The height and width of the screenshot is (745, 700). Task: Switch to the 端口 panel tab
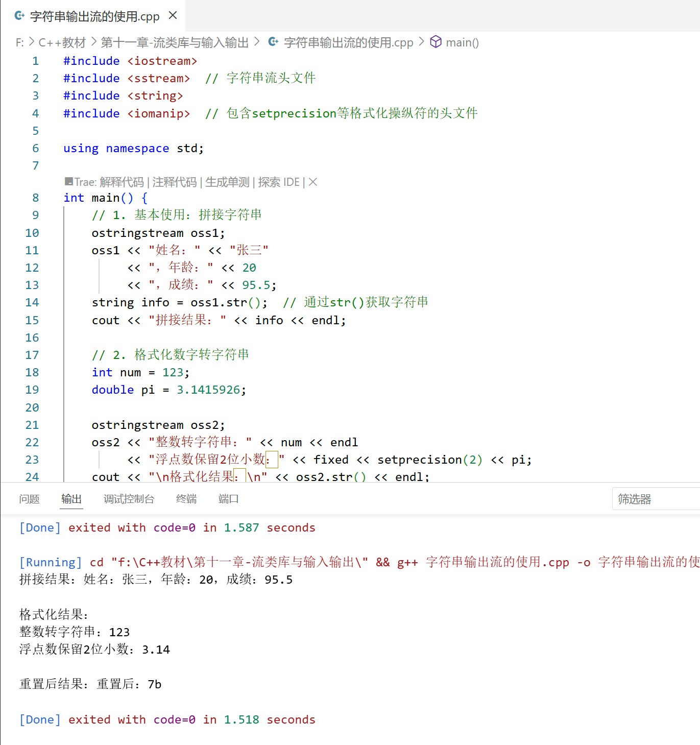[x=228, y=499]
